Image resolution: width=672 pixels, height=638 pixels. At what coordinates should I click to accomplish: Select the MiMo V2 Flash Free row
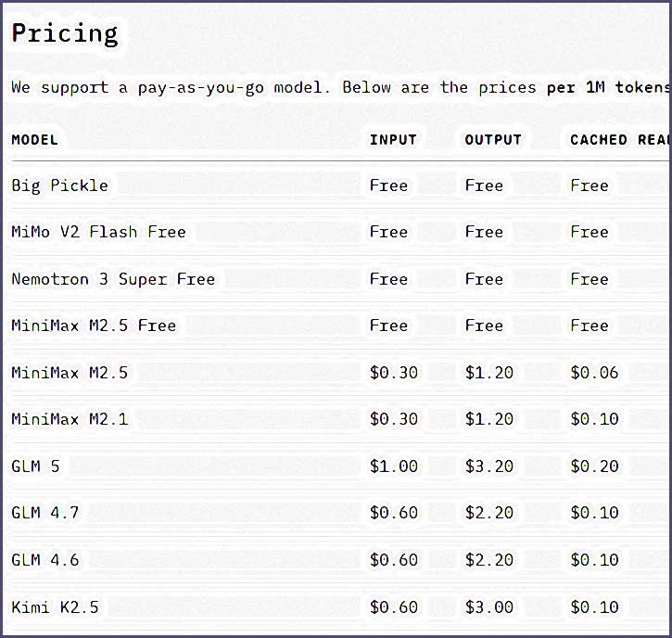(98, 232)
